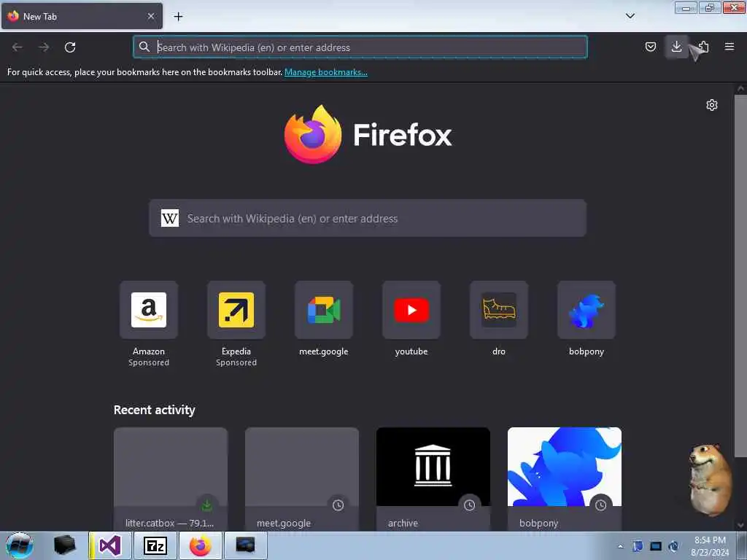Screen dimensions: 747x560
Task: Click the scrollbar down arrow
Action: point(740,525)
